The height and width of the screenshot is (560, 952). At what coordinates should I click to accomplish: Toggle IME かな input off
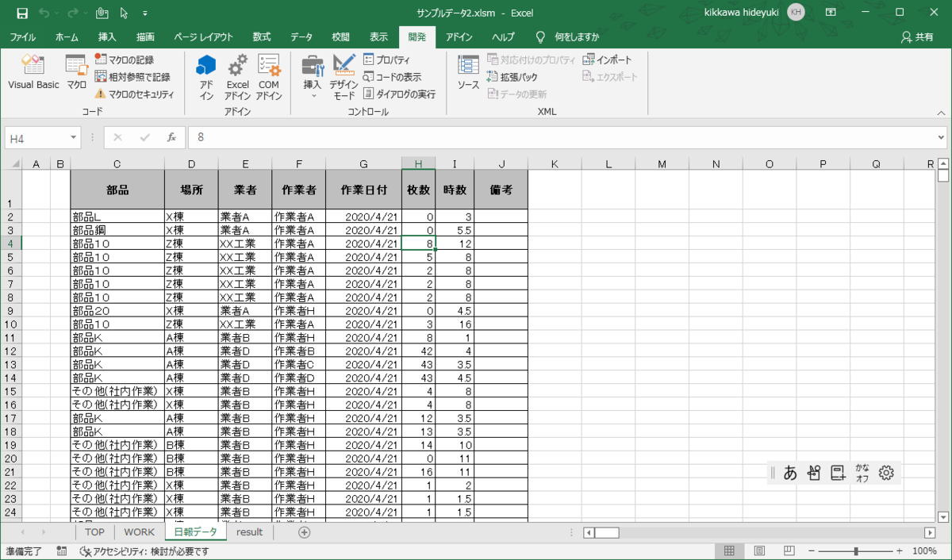coord(862,474)
